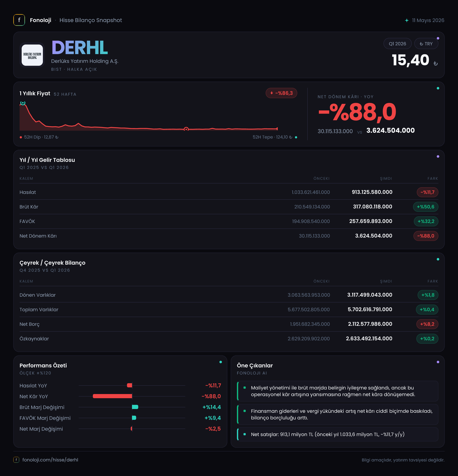Click the Öne Çıkanlar heading
This screenshot has width=458, height=476.
pos(255,366)
